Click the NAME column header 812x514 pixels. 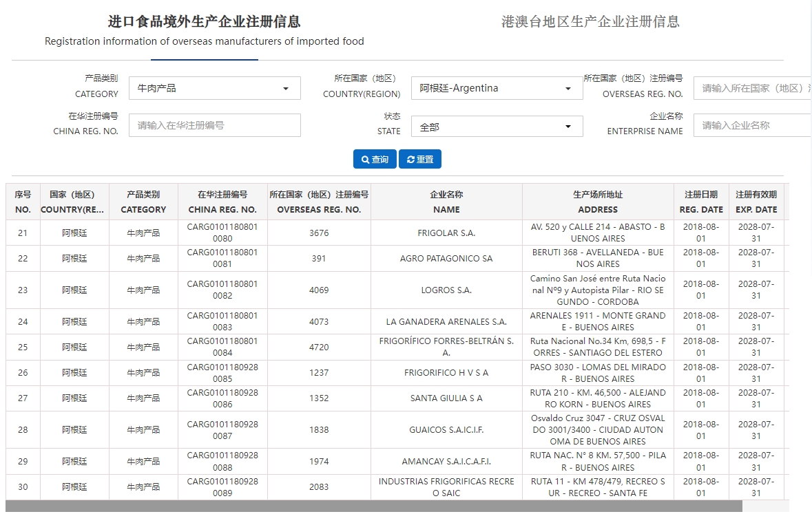click(x=446, y=202)
